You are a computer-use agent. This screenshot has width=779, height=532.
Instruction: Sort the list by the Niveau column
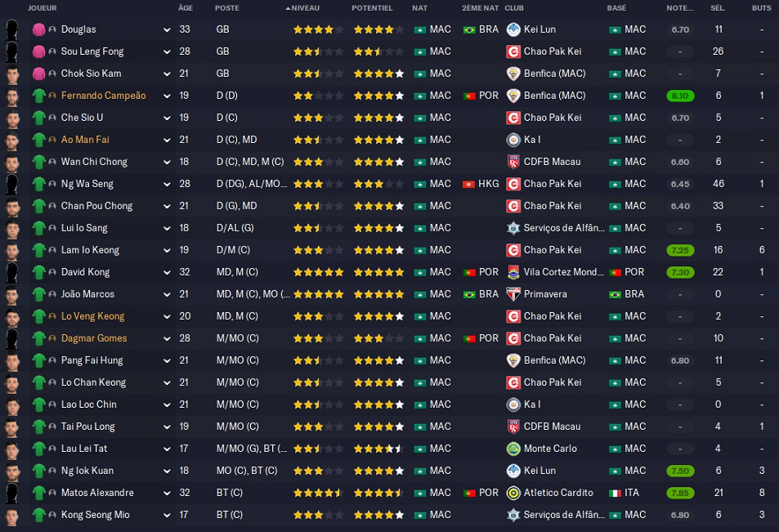[x=305, y=8]
